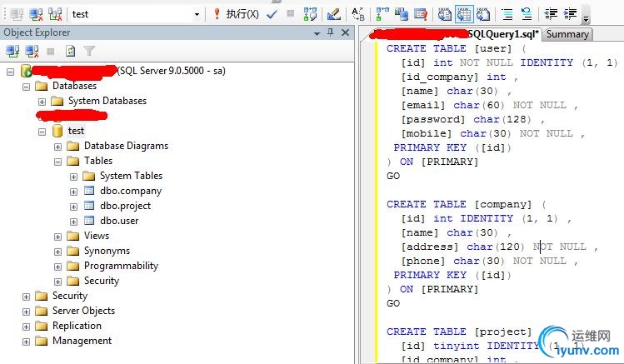Select the Database Diagrams folder

[126, 146]
